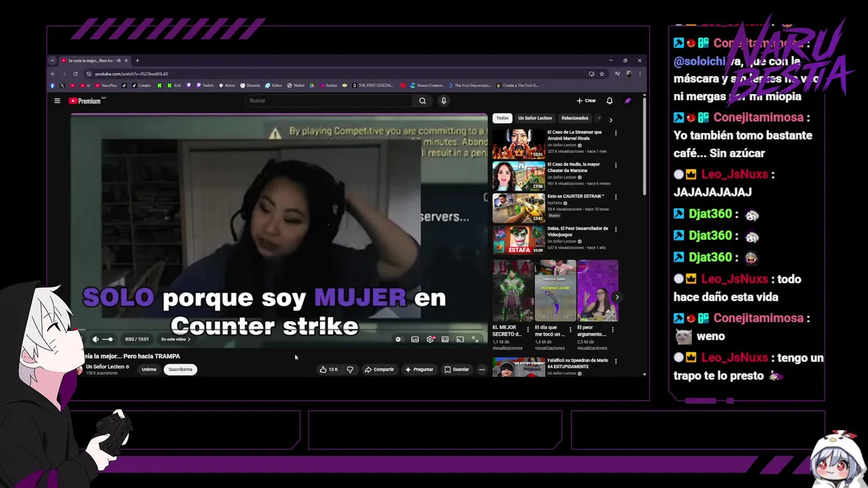Mute the video with the speaker icon
This screenshot has height=488, width=868.
point(96,339)
